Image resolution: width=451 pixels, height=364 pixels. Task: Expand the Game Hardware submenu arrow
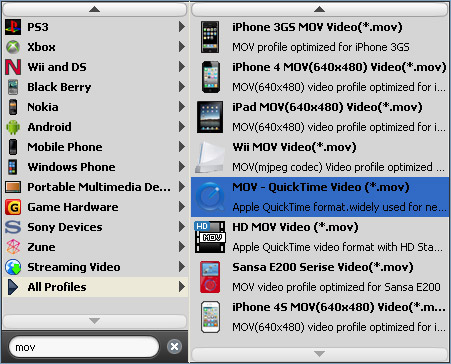(x=182, y=207)
